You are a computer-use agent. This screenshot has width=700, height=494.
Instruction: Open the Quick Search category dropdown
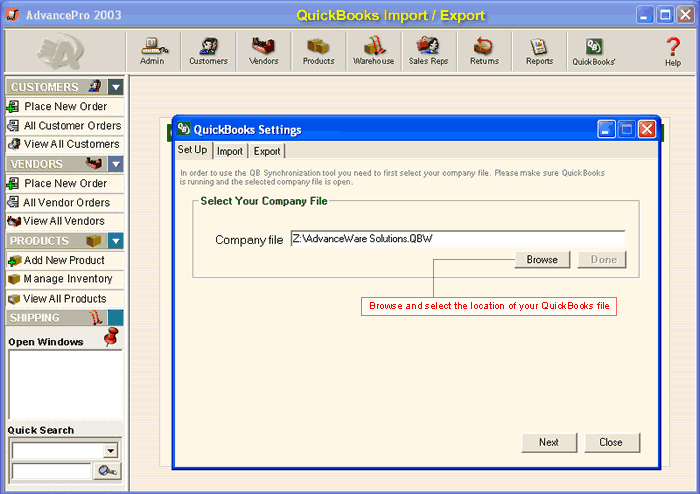pyautogui.click(x=110, y=451)
